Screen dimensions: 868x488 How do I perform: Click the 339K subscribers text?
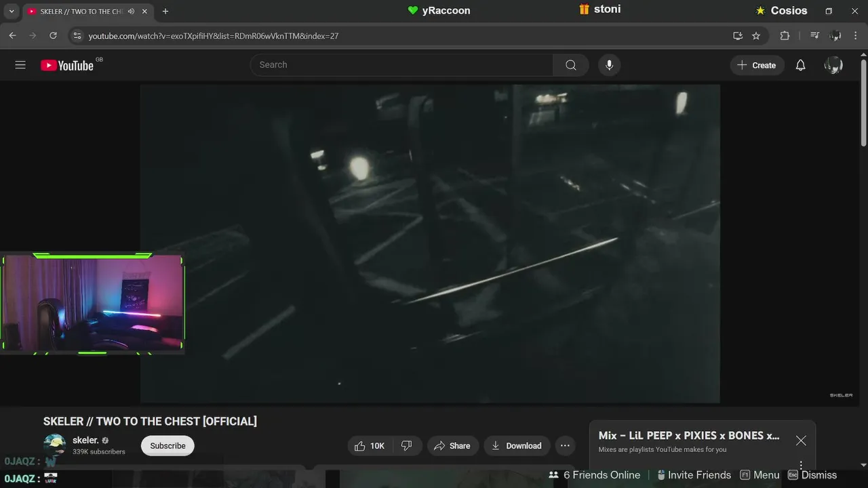point(99,452)
